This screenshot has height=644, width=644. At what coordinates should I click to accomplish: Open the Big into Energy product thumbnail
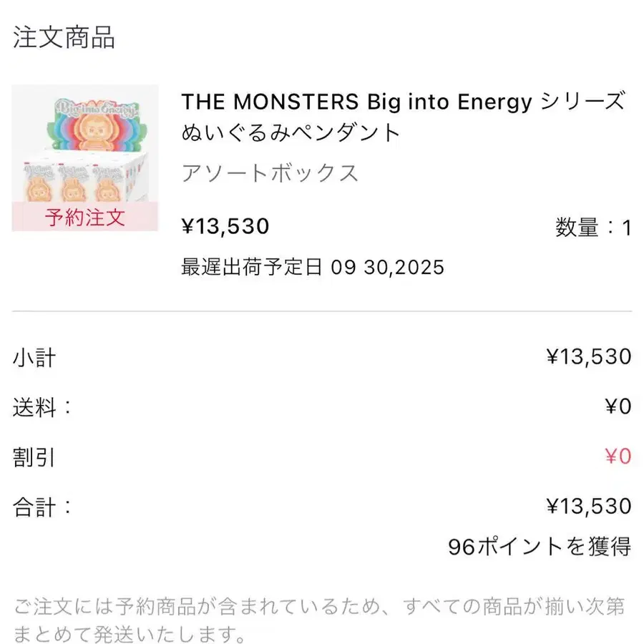pyautogui.click(x=85, y=157)
